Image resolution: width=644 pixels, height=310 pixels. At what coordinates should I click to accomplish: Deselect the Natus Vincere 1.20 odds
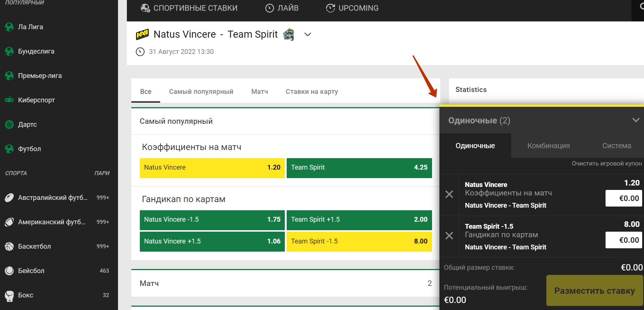tap(212, 168)
